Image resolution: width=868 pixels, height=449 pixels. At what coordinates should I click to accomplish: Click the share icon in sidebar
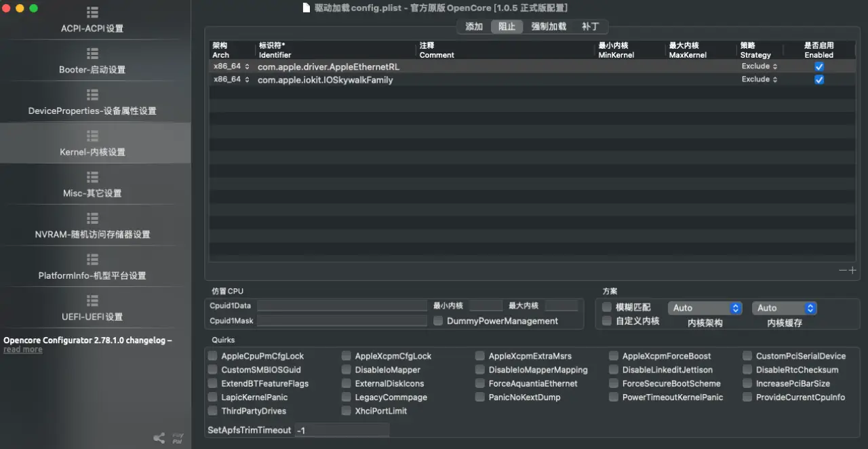159,438
